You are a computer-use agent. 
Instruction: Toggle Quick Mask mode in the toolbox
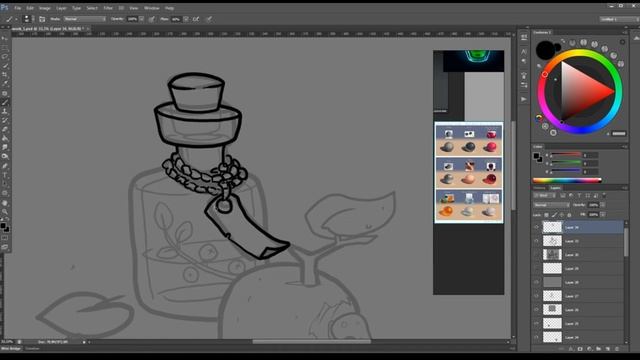click(5, 238)
